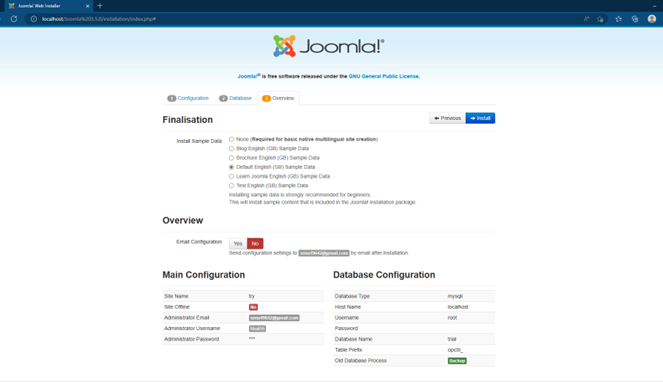Click the Administrator Password row label

(x=192, y=339)
